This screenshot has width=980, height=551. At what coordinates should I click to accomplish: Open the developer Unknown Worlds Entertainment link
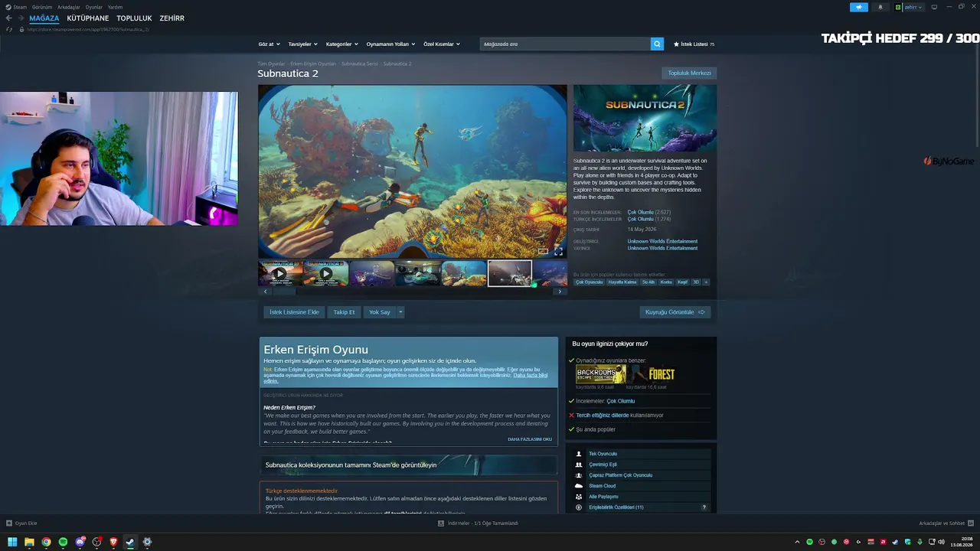coord(662,242)
